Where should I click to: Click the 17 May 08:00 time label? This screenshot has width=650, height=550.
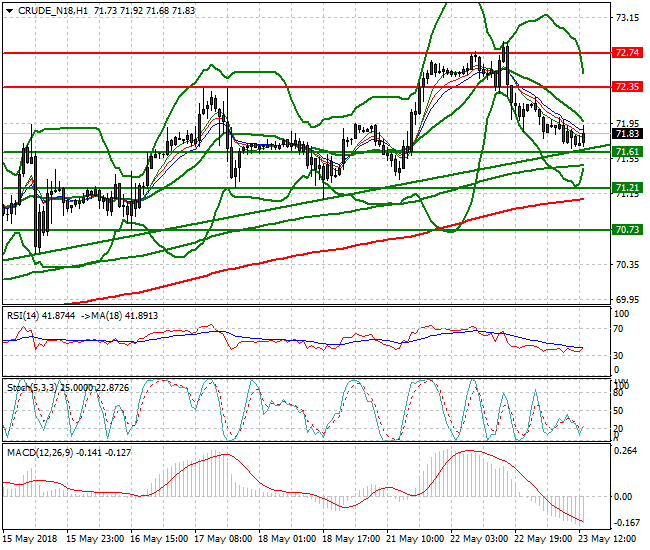click(x=223, y=539)
